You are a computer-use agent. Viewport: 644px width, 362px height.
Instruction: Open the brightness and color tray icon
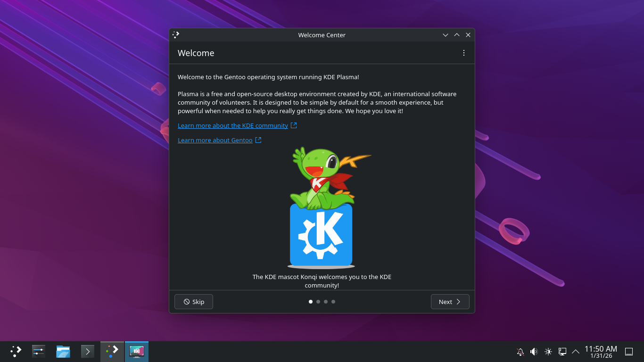548,352
